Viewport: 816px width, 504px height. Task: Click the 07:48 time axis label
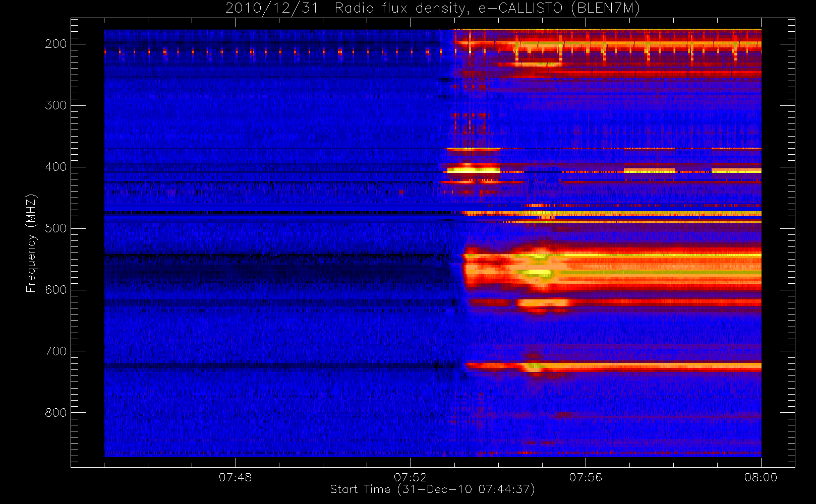(235, 477)
